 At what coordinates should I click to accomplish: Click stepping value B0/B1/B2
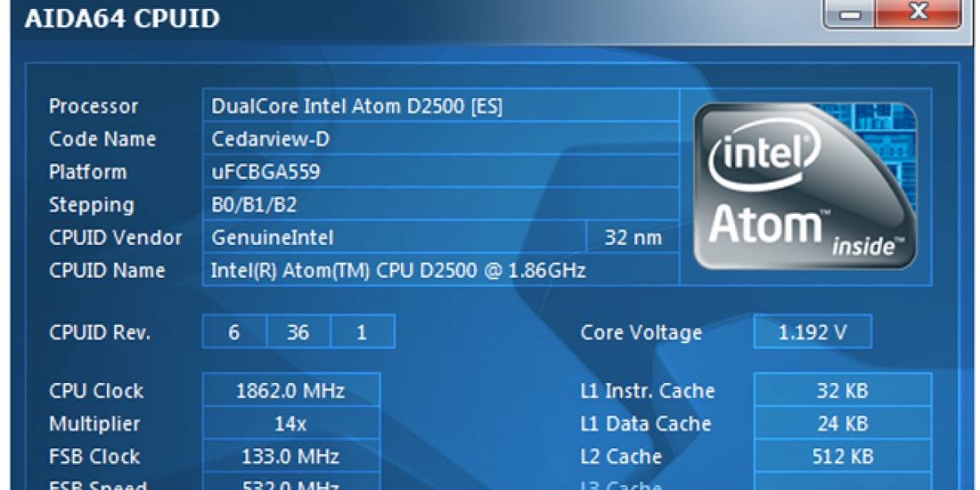click(x=441, y=204)
